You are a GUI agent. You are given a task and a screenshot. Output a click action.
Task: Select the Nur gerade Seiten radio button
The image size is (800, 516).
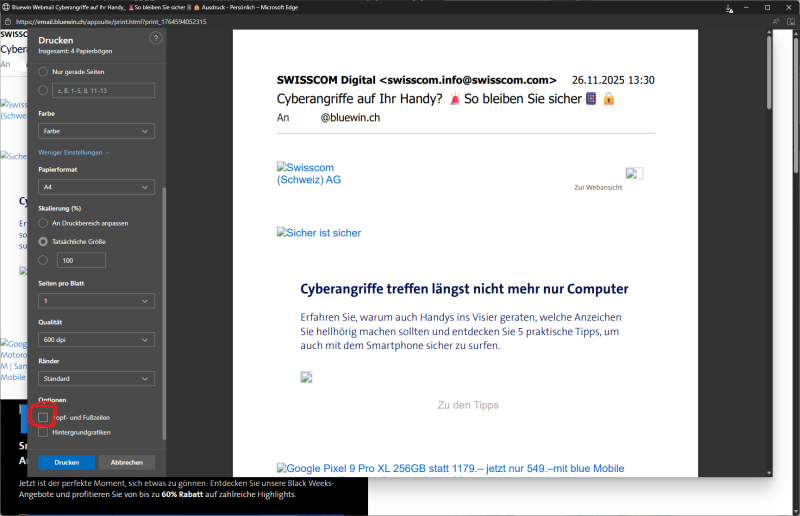(x=43, y=72)
